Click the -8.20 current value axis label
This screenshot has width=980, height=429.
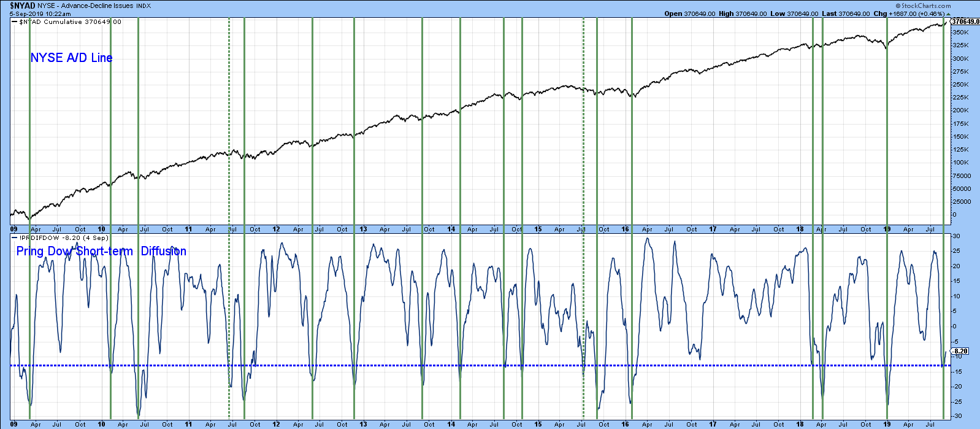tap(960, 351)
